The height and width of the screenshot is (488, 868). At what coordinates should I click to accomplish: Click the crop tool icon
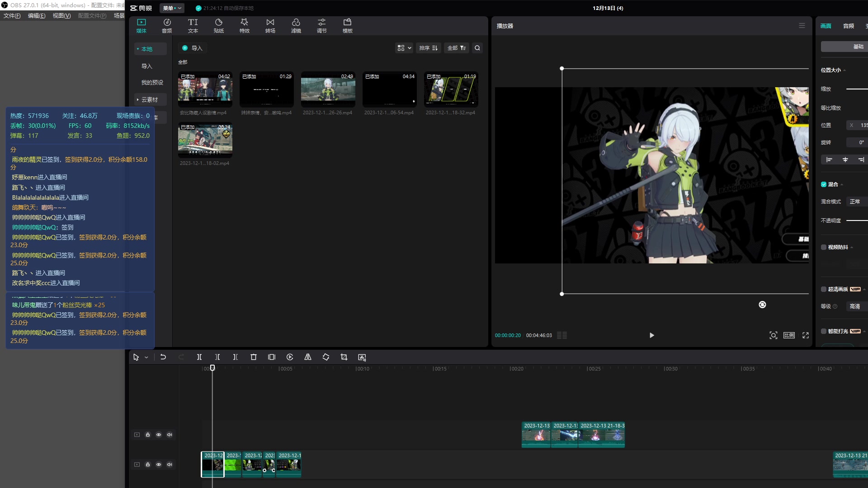click(x=344, y=357)
